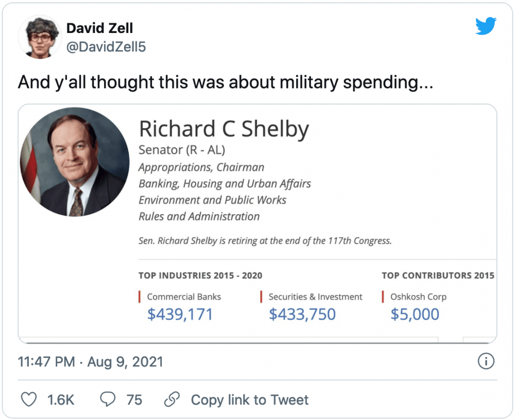Click the 75 replies count
515x420 pixels.
point(134,399)
